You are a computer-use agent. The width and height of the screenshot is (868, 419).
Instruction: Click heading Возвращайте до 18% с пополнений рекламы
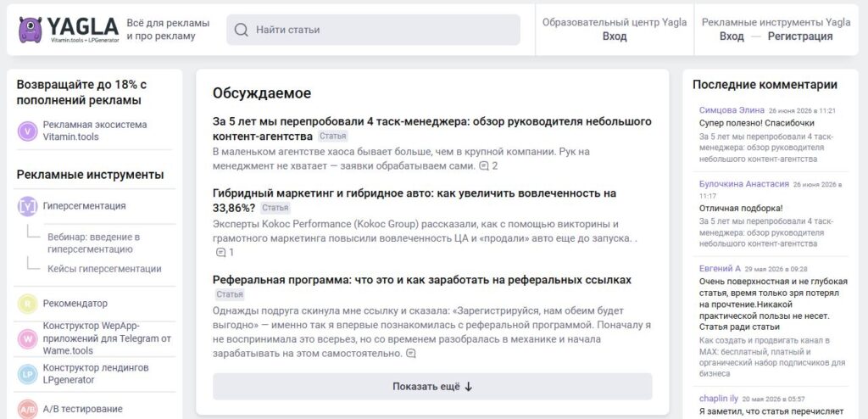(81, 92)
